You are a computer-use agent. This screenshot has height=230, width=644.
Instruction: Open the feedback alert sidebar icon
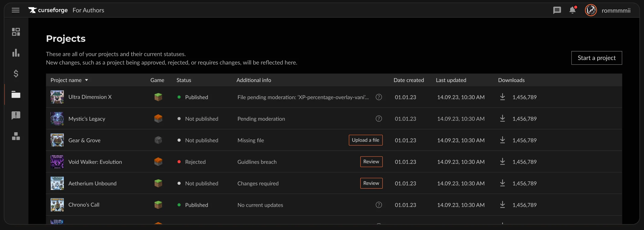click(x=16, y=115)
